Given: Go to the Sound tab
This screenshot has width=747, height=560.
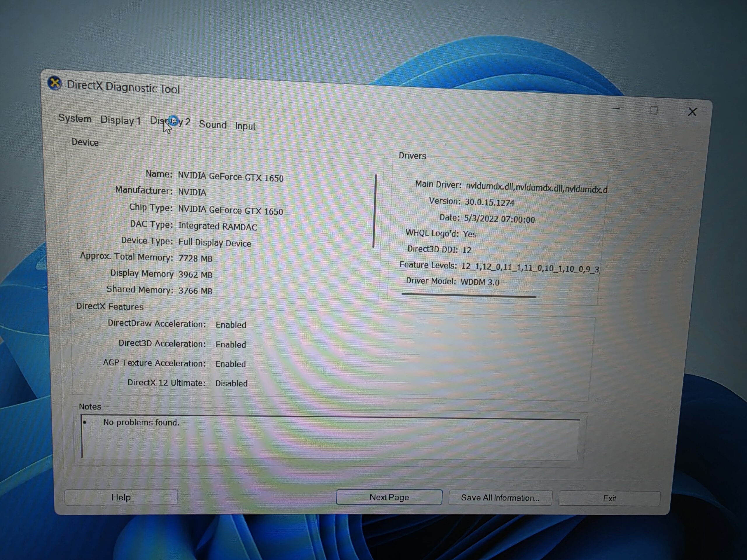Looking at the screenshot, I should [213, 124].
